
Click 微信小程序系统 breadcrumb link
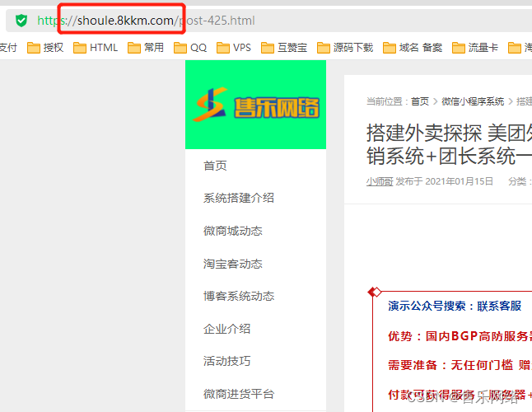[x=473, y=101]
